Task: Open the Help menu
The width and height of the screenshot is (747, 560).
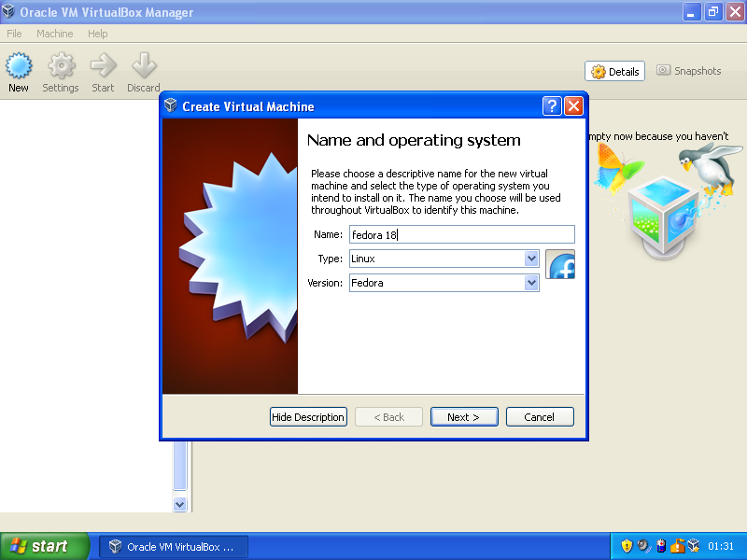Action: click(98, 34)
